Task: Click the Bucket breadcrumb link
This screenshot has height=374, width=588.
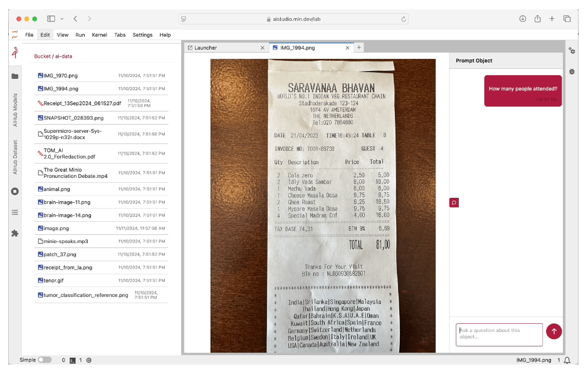Action: (42, 56)
